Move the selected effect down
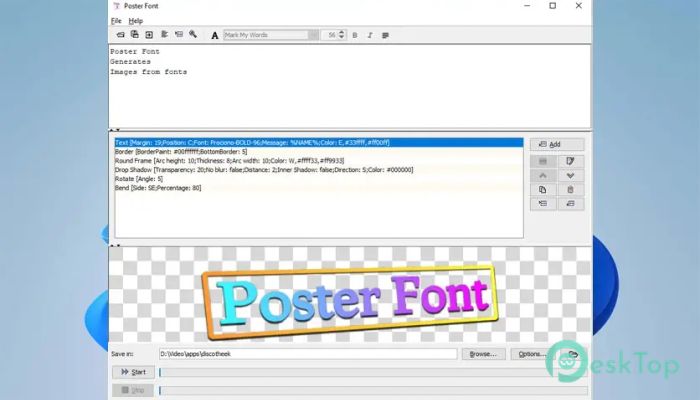 (x=571, y=175)
